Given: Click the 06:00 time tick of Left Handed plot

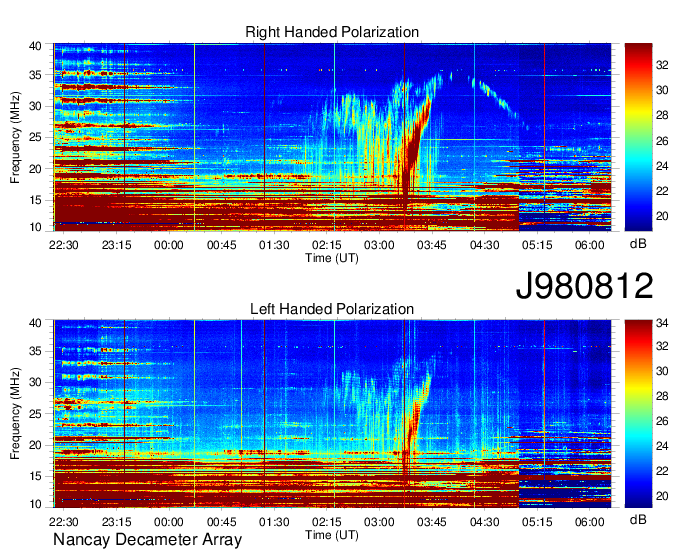Looking at the screenshot, I should [x=589, y=522].
